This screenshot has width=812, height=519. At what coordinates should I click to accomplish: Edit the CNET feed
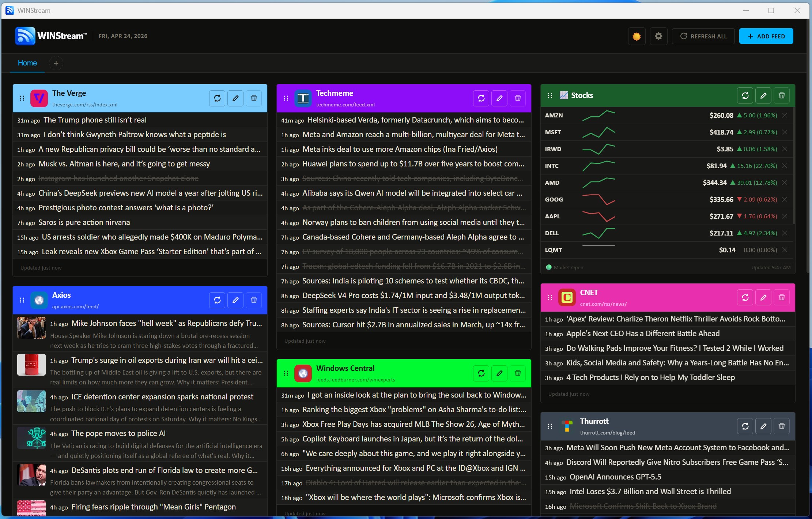click(x=763, y=297)
